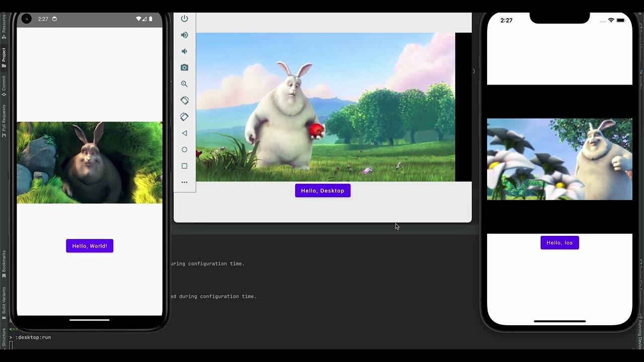Tap the emulator Overview square icon
The height and width of the screenshot is (362, 644).
184,166
